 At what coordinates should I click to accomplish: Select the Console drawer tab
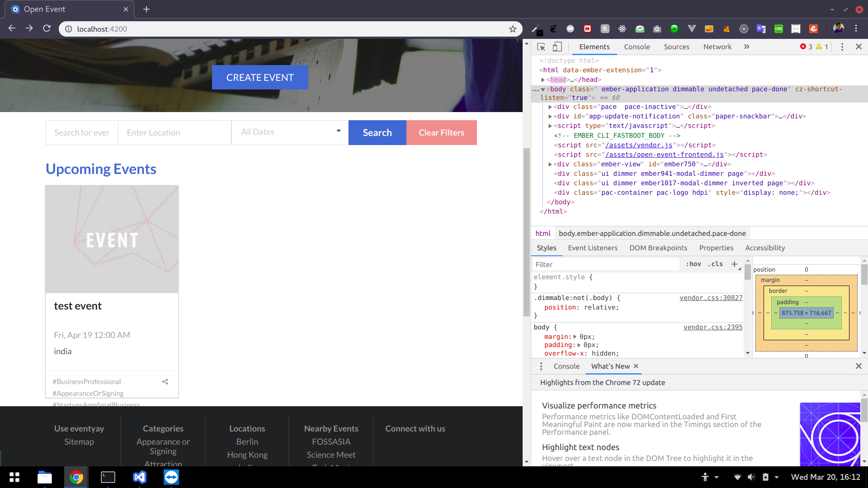(x=566, y=366)
